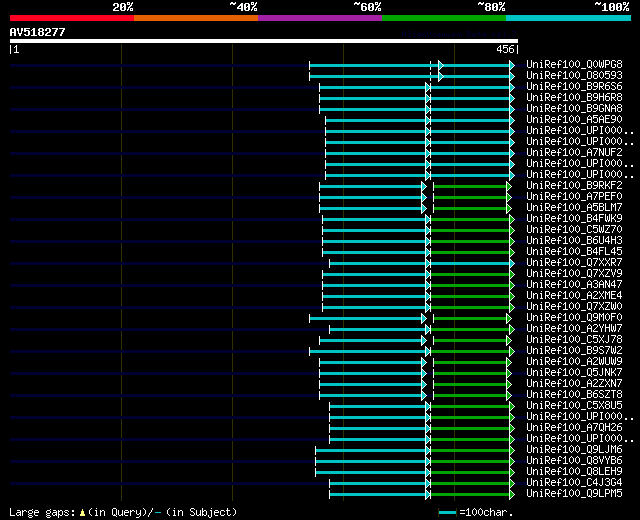Click the white query sequence bar
Viewport: 640px width, 520px height.
tap(264, 41)
